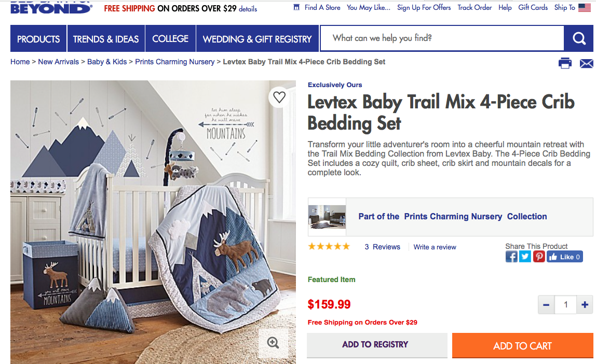Zoom product image with magnifier icon

(273, 343)
